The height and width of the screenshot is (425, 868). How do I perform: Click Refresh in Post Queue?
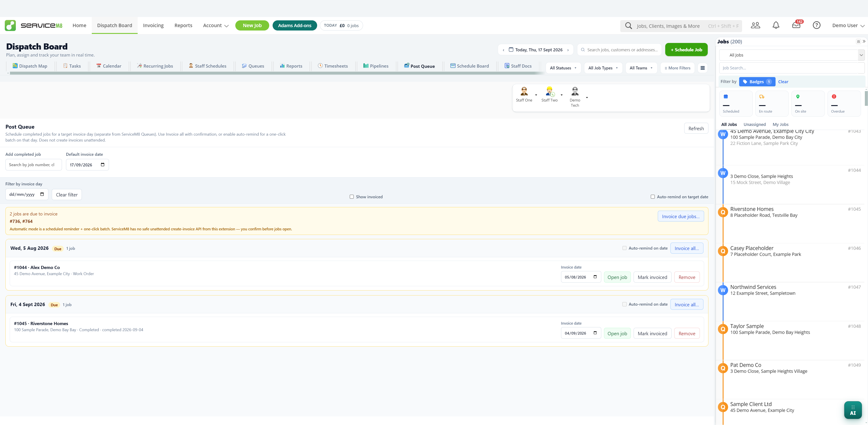(696, 128)
